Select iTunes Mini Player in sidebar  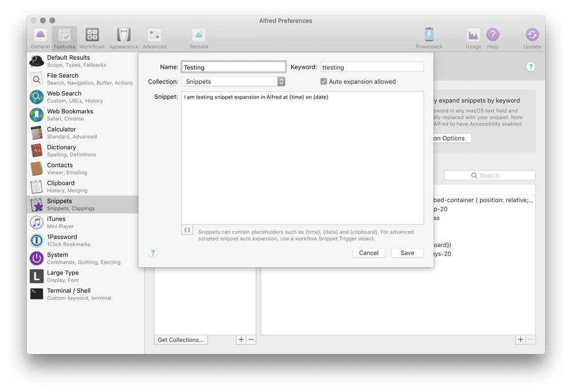(x=83, y=222)
